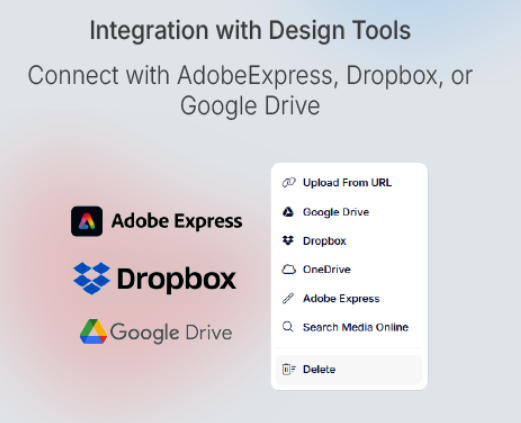521x423 pixels.
Task: Click the link icon beside Upload From URL
Action: (x=289, y=183)
